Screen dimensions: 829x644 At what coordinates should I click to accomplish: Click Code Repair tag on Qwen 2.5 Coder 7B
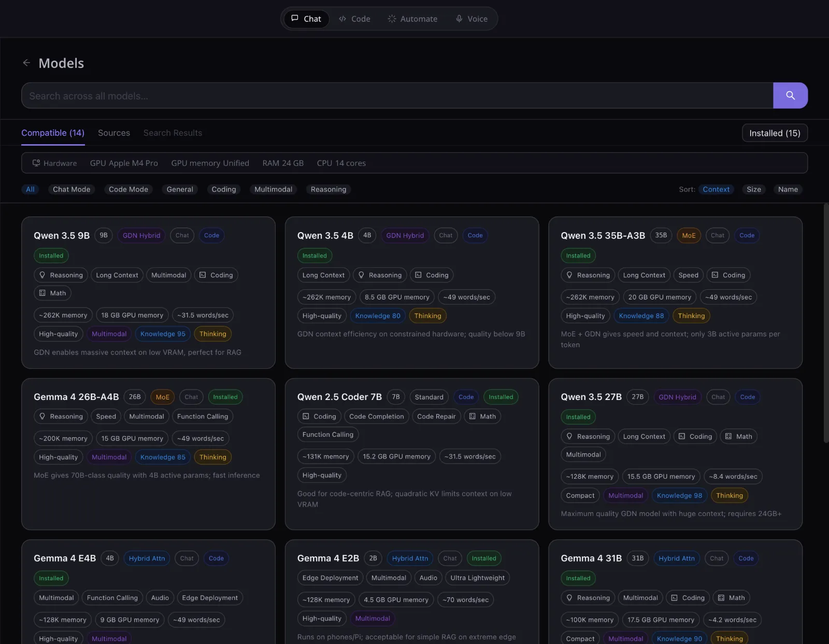[436, 417]
